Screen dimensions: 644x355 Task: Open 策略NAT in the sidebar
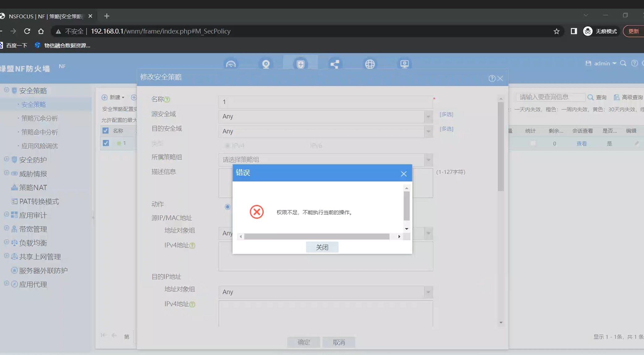point(33,187)
